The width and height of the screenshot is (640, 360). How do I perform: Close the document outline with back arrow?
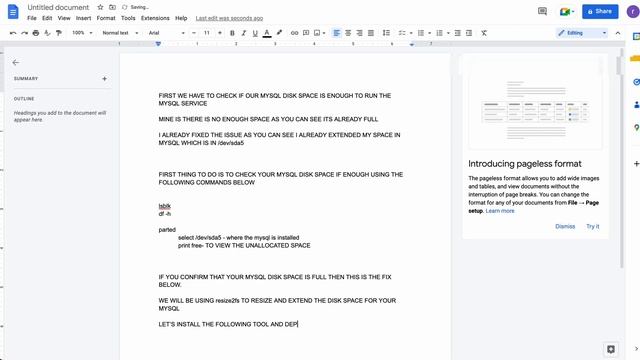(16, 62)
